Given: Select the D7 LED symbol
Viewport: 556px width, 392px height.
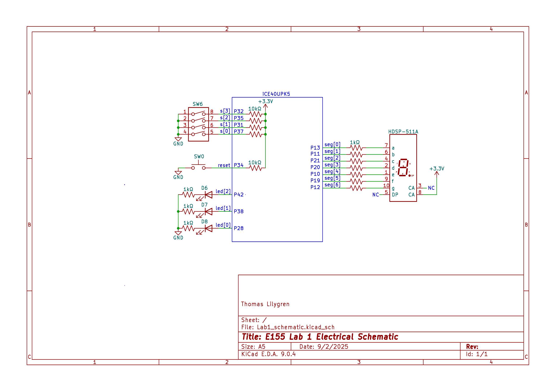Looking at the screenshot, I should coord(208,211).
